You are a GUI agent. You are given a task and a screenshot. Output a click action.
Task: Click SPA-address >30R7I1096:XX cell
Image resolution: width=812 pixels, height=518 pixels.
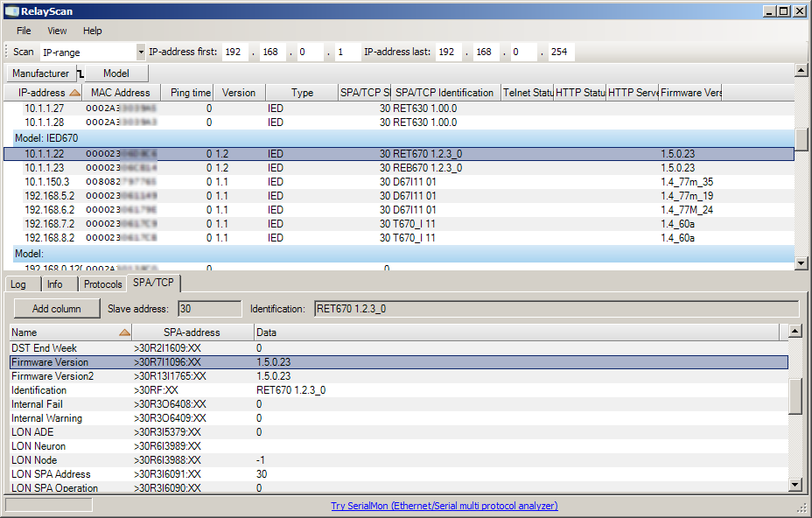click(167, 362)
